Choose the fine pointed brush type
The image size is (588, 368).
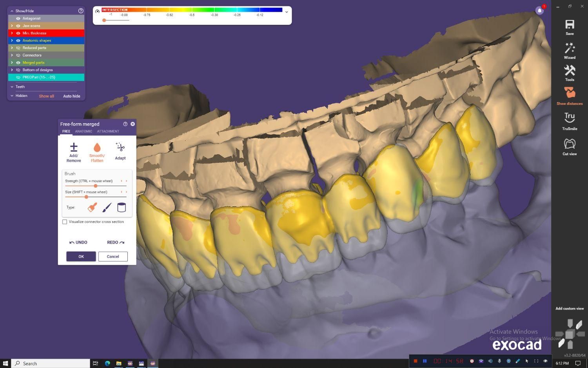107,207
